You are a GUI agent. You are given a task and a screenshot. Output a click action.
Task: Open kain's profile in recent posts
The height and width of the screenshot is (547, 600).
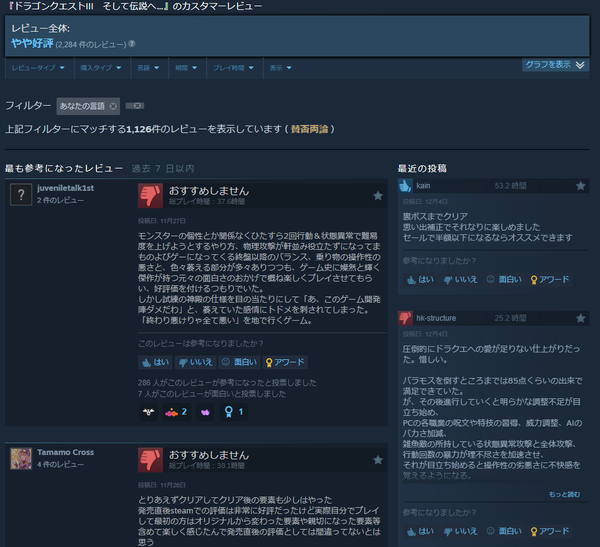423,186
